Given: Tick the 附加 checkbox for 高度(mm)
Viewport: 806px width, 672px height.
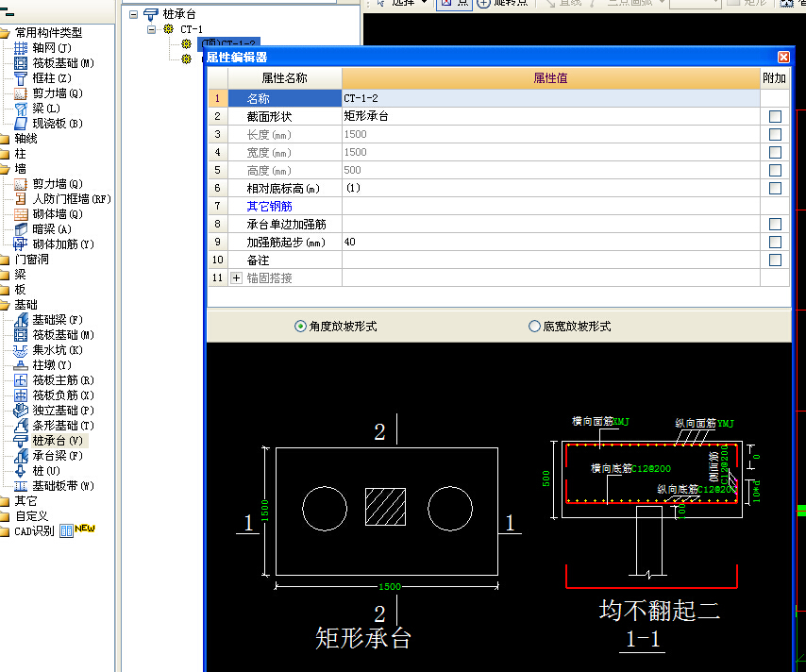Looking at the screenshot, I should 775,170.
